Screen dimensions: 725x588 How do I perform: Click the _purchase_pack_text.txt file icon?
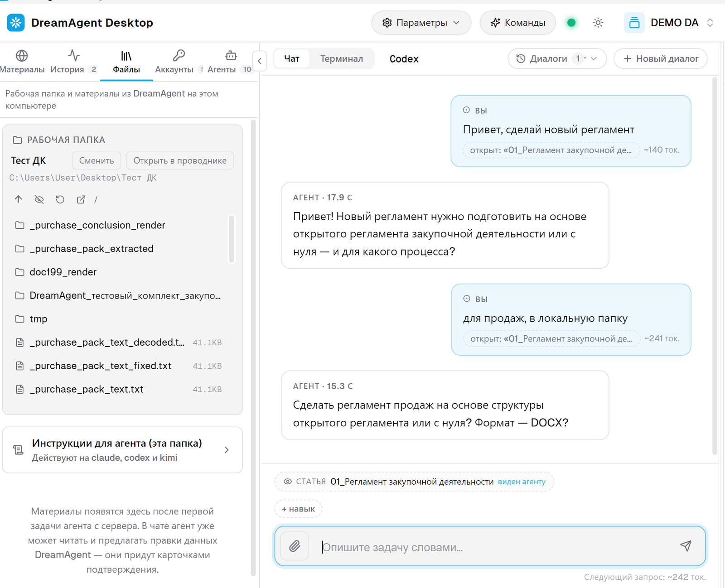[20, 390]
